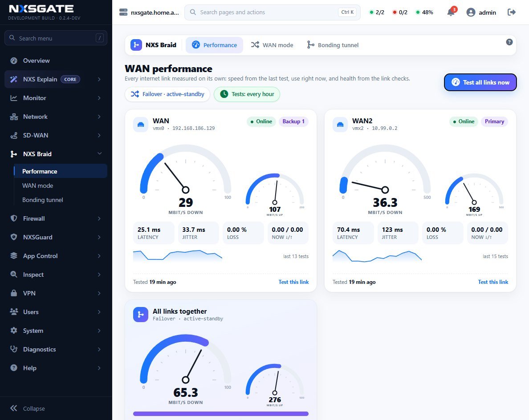This screenshot has height=420, width=529.
Task: Click the help question mark icon
Action: click(x=509, y=42)
